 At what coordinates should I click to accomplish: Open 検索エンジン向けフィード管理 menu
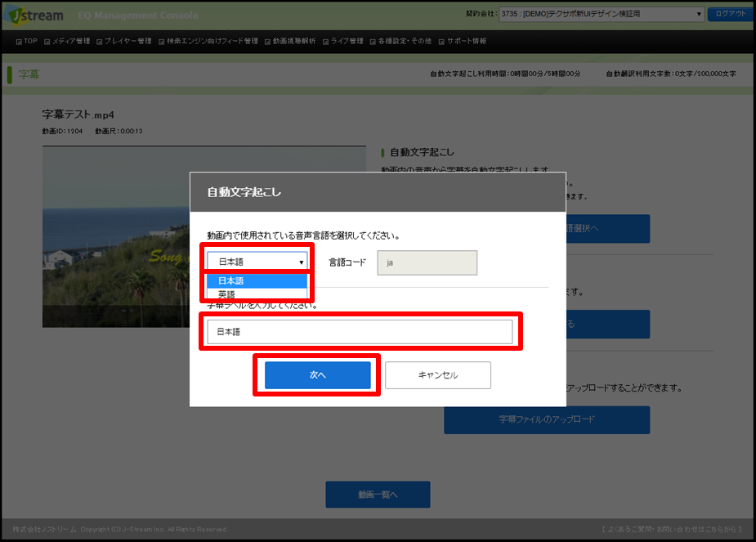pos(212,41)
